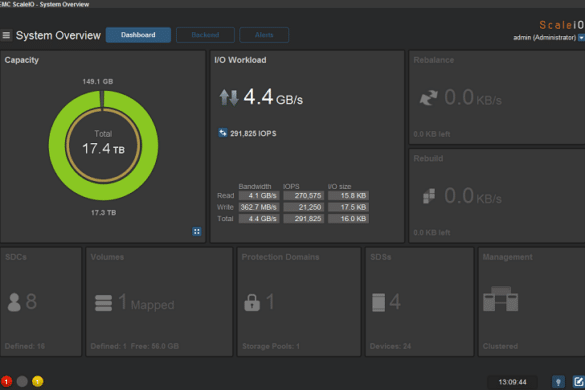Click the Rebalance 0.0 KB left text
Image resolution: width=585 pixels, height=390 pixels.
pyautogui.click(x=432, y=134)
